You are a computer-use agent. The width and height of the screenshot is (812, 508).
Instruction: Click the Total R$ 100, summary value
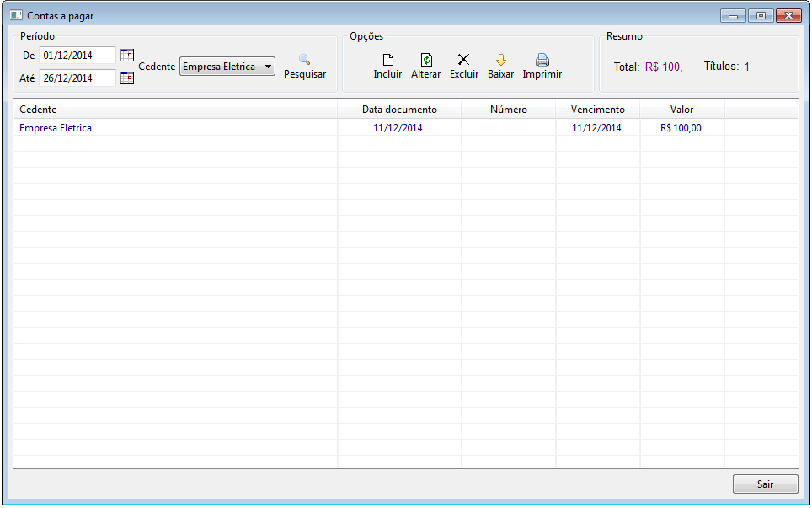coord(664,67)
